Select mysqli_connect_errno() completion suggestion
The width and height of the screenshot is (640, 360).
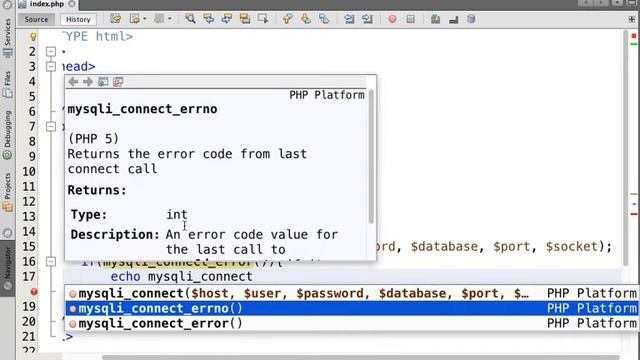(351, 308)
